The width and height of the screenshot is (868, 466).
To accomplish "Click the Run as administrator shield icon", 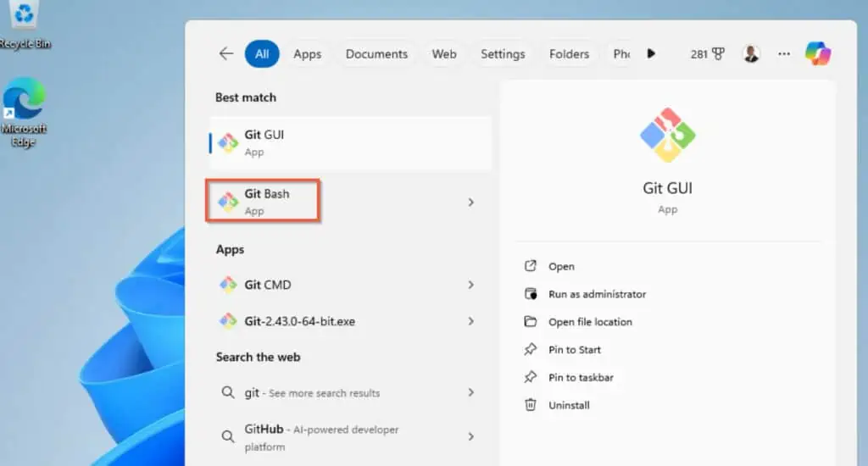I will tap(531, 294).
